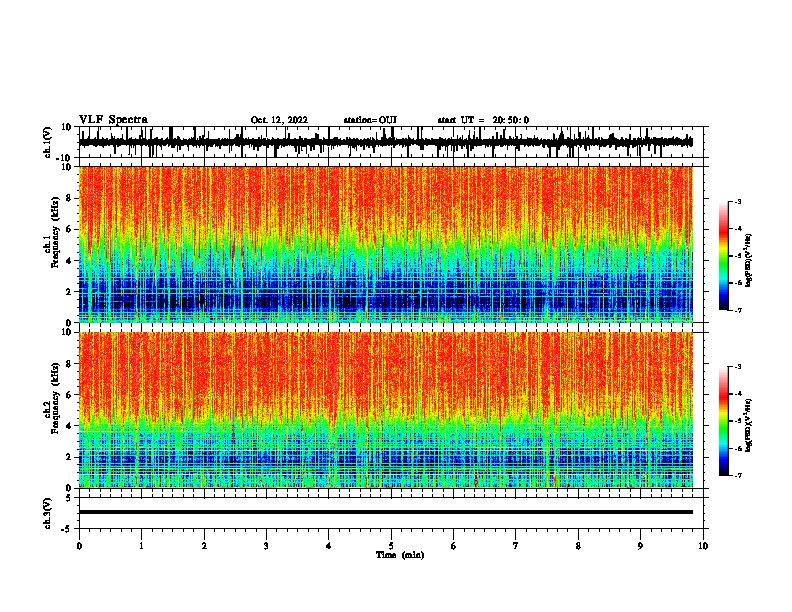
Task: Click the "-3" label on ch.2 color bar
Action: tap(737, 367)
